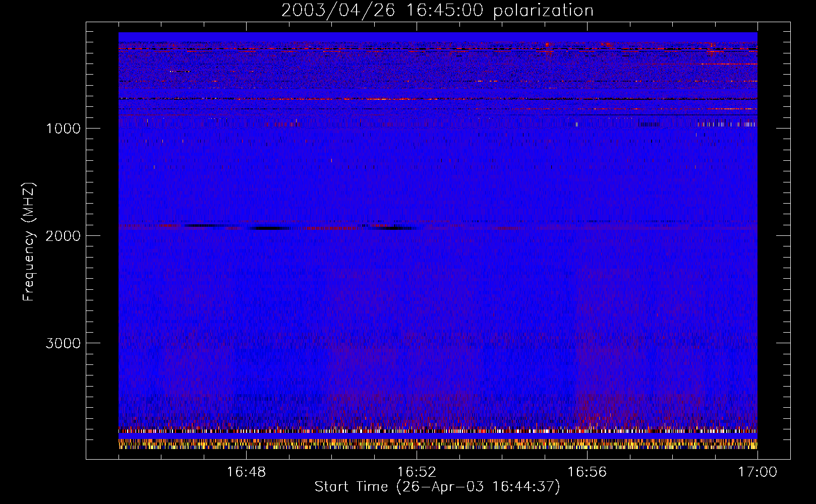Click the 'Frequency (MHZ)' axis title

click(x=29, y=242)
